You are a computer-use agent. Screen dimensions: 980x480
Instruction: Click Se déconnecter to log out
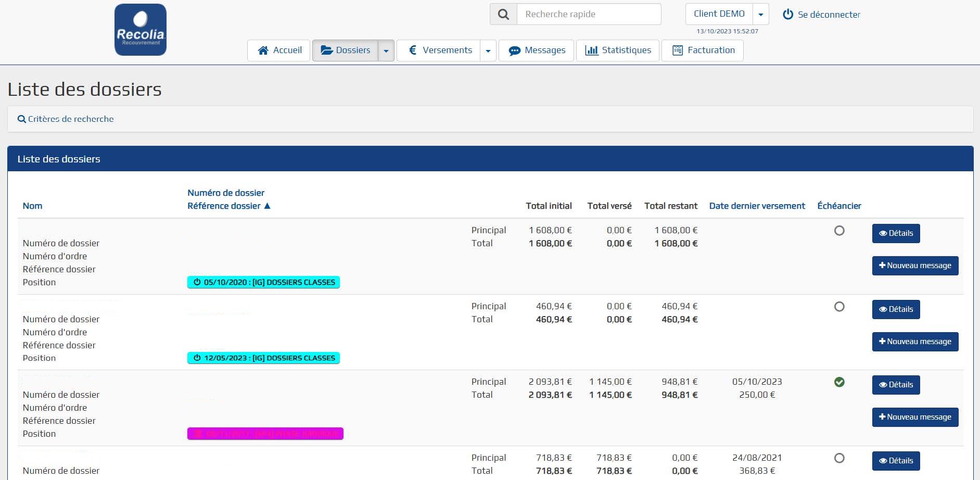[821, 15]
